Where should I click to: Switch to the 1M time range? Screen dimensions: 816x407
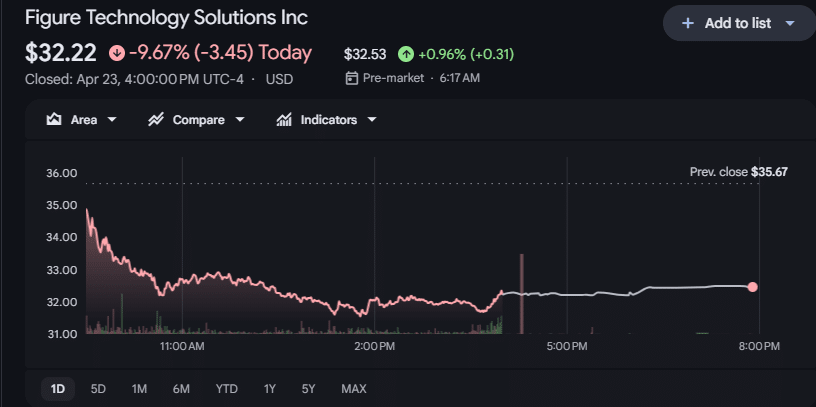pos(139,389)
